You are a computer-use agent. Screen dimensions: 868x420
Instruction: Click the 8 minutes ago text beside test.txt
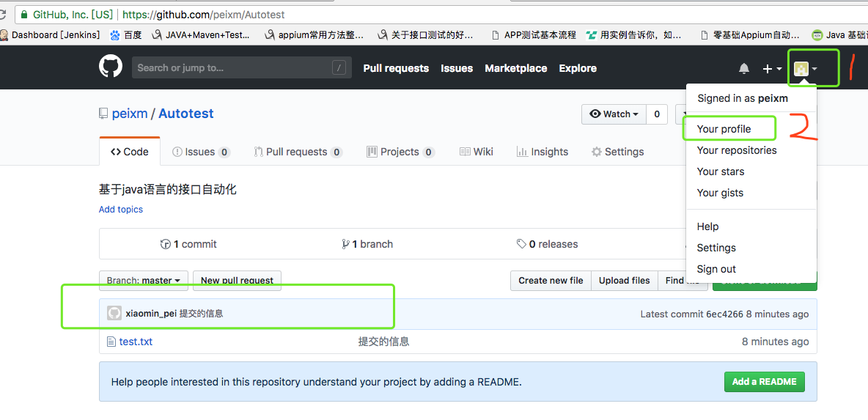[x=775, y=342]
